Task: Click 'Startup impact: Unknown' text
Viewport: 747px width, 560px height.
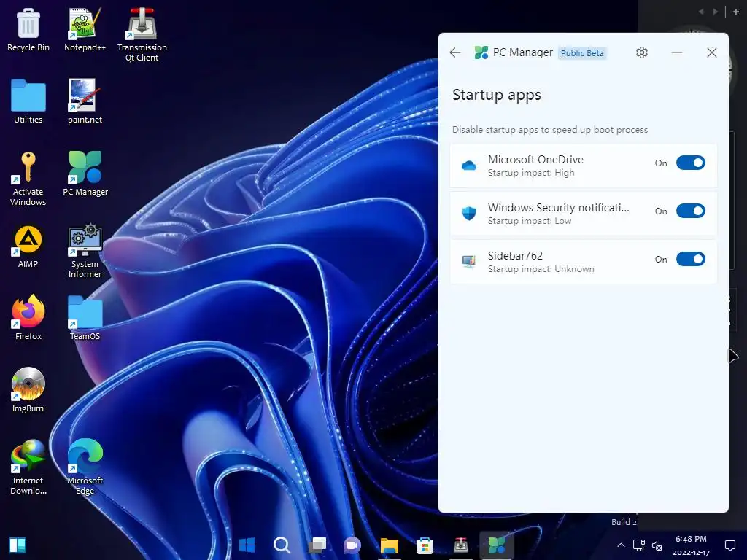Action: click(541, 269)
